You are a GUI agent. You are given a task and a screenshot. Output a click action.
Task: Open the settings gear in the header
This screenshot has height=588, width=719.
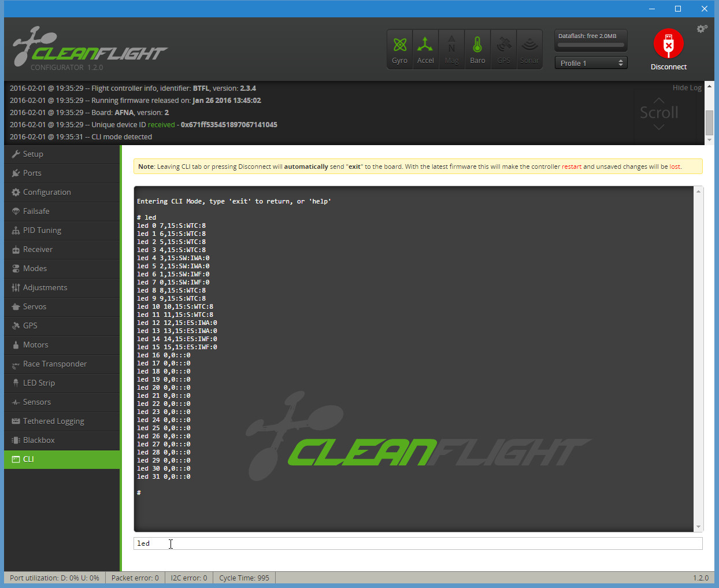702,29
